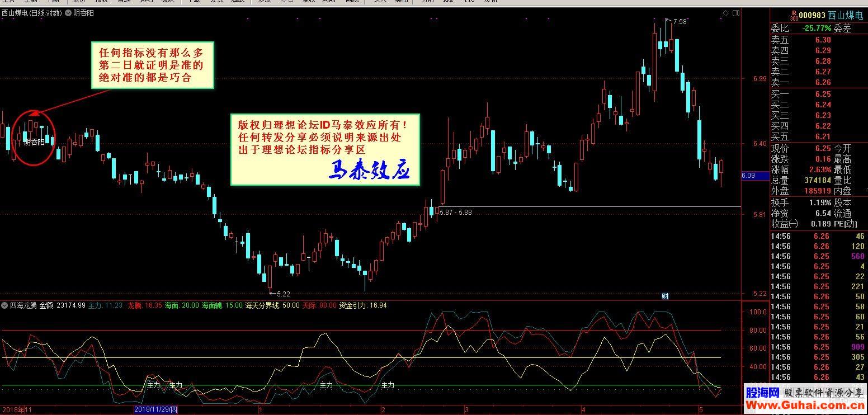This screenshot has height=415, width=868.
Task: Click the 主力: 11.23 legend entry
Action: (105, 305)
